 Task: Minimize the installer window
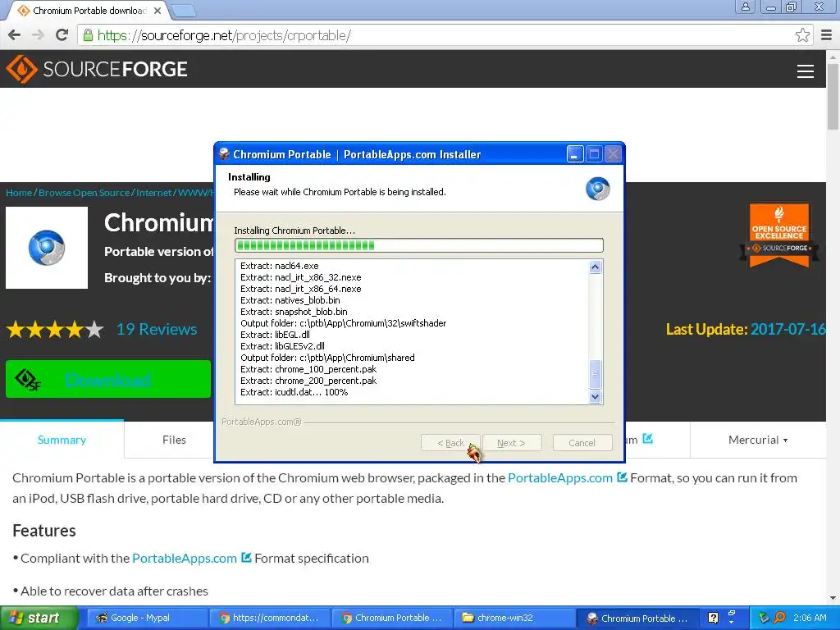[x=575, y=154]
